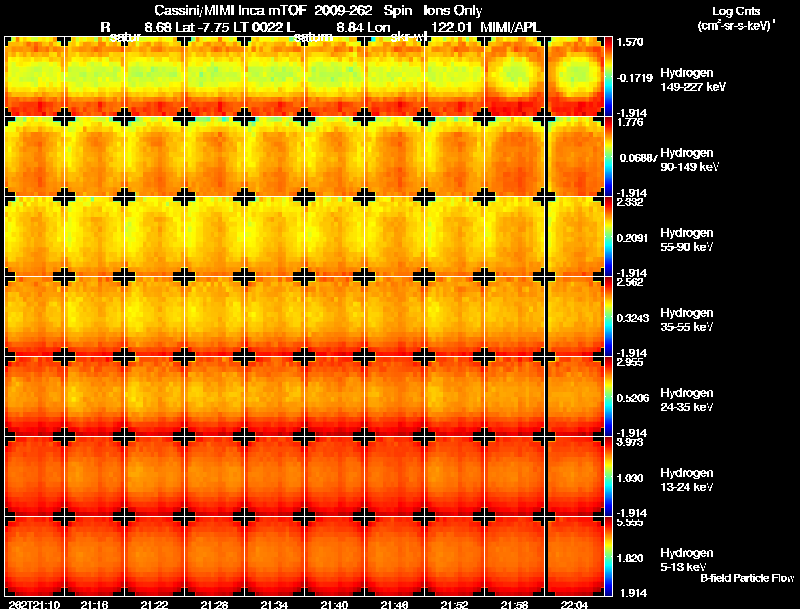Viewport: 800px width, 609px height.
Task: Click the Hydrogen 149-227 keV color bar
Action: coord(608,77)
